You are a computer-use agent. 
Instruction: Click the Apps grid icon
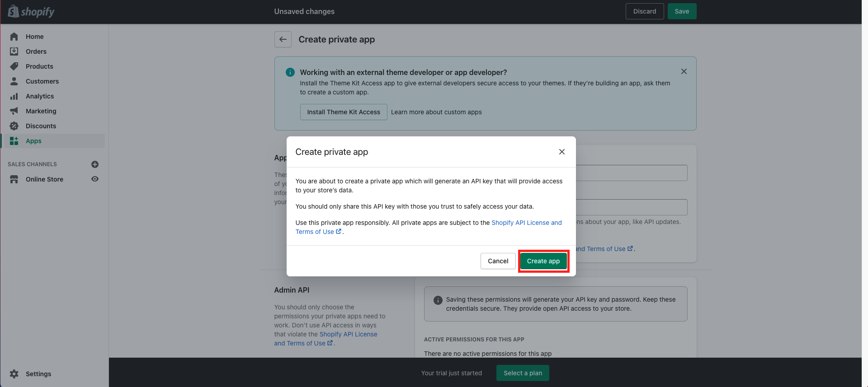[14, 141]
